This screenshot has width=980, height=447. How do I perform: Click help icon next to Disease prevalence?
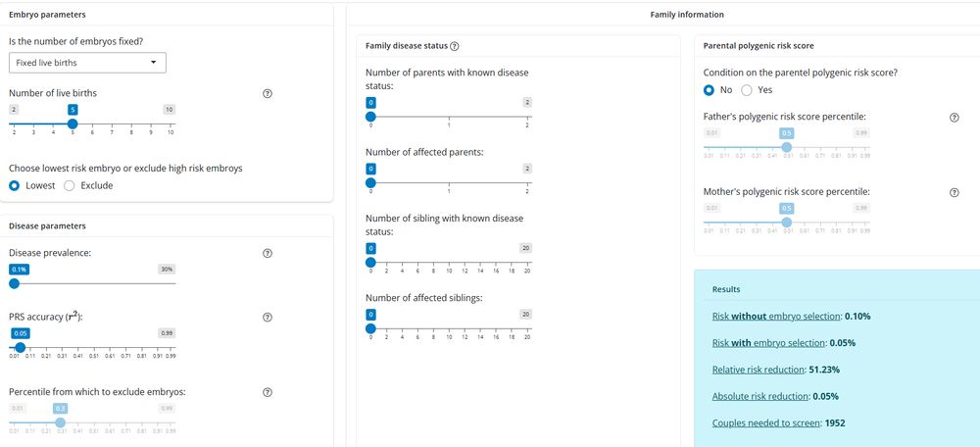(x=268, y=253)
